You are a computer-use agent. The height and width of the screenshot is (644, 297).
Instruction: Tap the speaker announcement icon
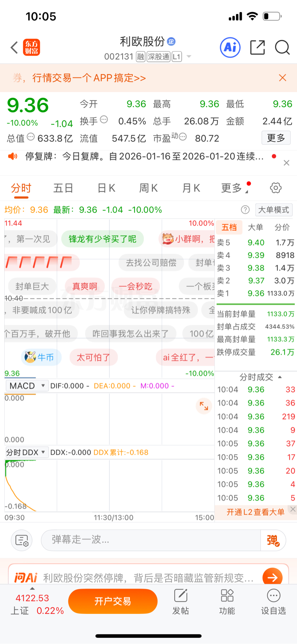click(x=13, y=156)
